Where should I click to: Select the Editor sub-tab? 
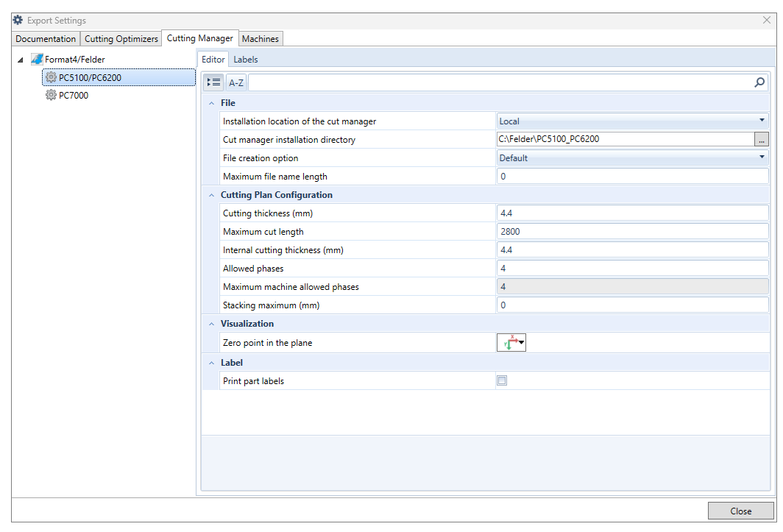pyautogui.click(x=213, y=59)
